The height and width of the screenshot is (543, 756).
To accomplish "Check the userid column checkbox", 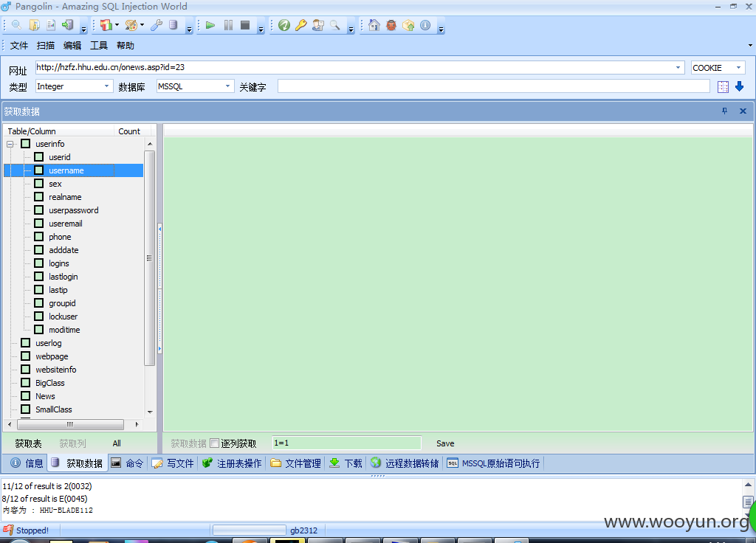I will tap(39, 156).
